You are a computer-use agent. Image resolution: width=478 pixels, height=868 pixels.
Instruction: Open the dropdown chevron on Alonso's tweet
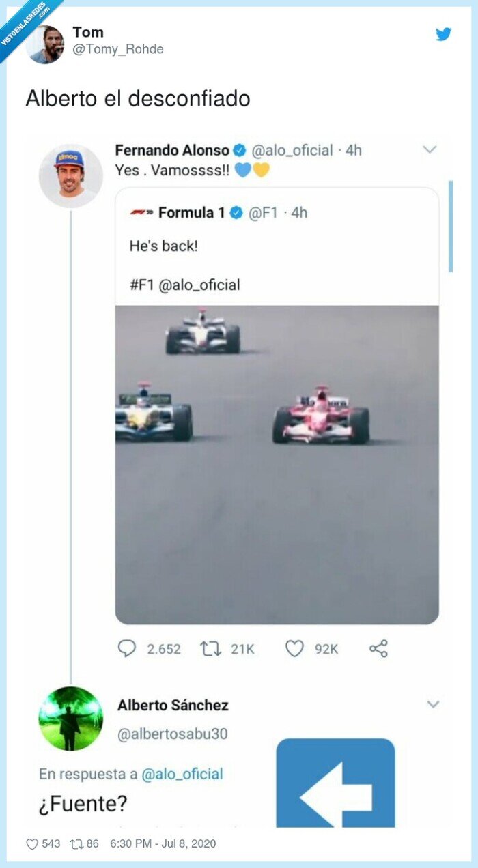429,149
